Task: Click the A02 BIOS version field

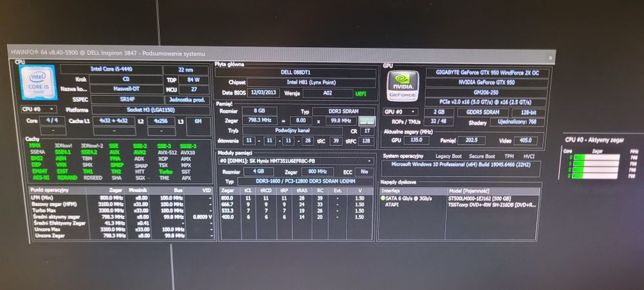Action: coord(327,93)
